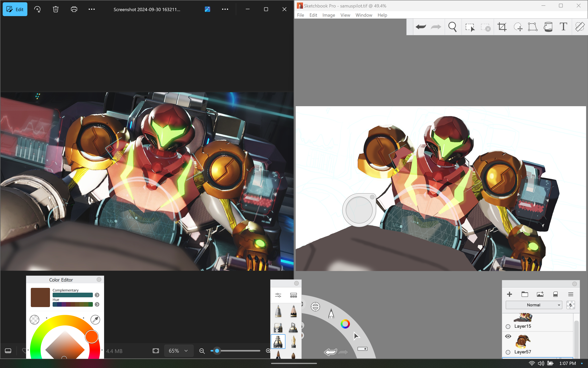The height and width of the screenshot is (368, 588).
Task: Toggle filmstrip icon in Photos bottom bar
Action: click(8, 351)
